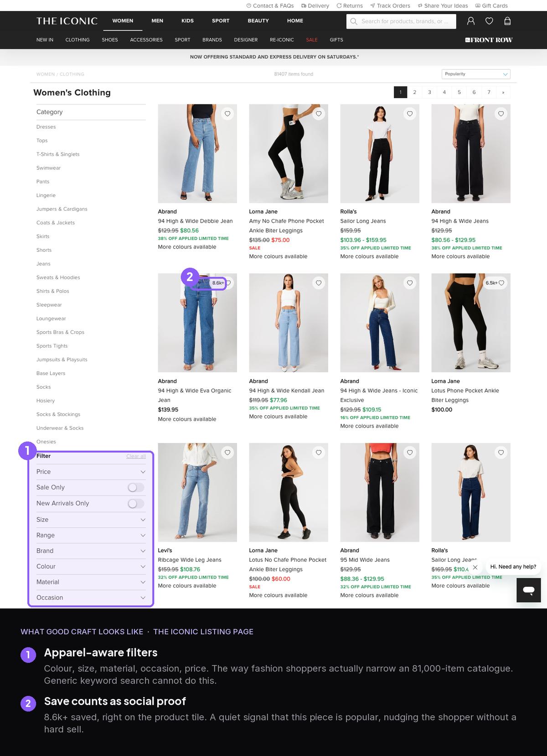Heart the 94 High & Wide Kendall Jean
547x756 pixels.
coord(319,283)
